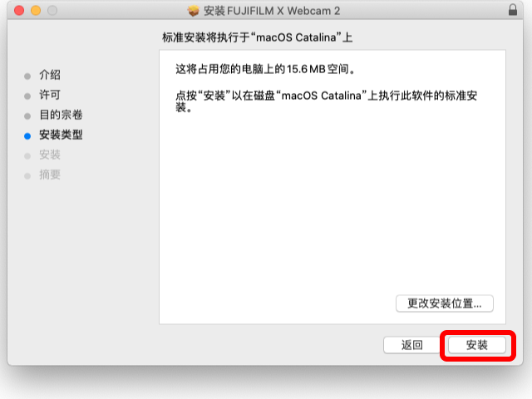Click the gray bullet beside 许可
Image resolution: width=532 pixels, height=399 pixels.
pyautogui.click(x=27, y=96)
